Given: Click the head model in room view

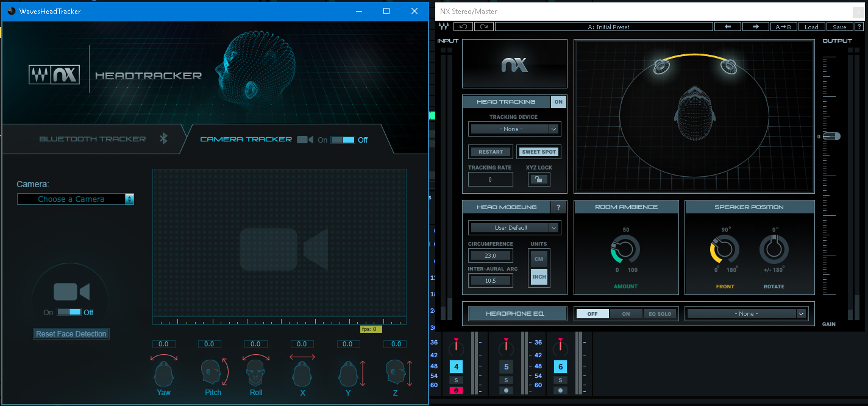Looking at the screenshot, I should (695, 113).
